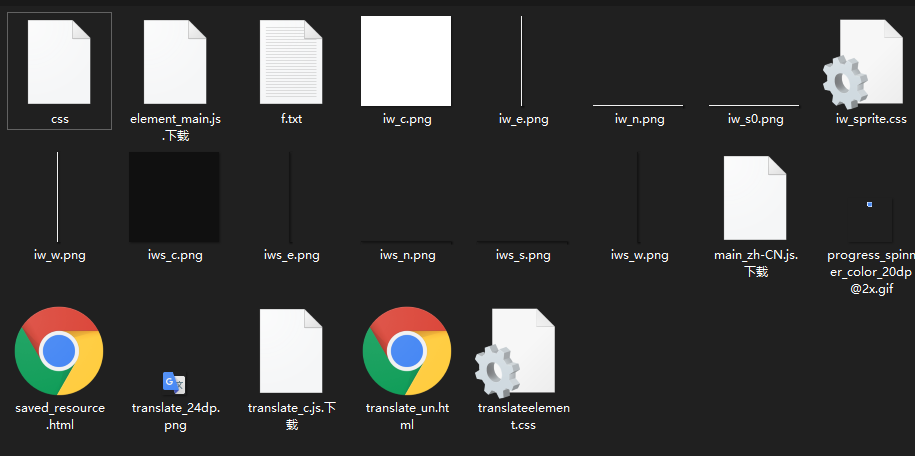Select the main_zh-CN.js.下载 file icon

(754, 198)
